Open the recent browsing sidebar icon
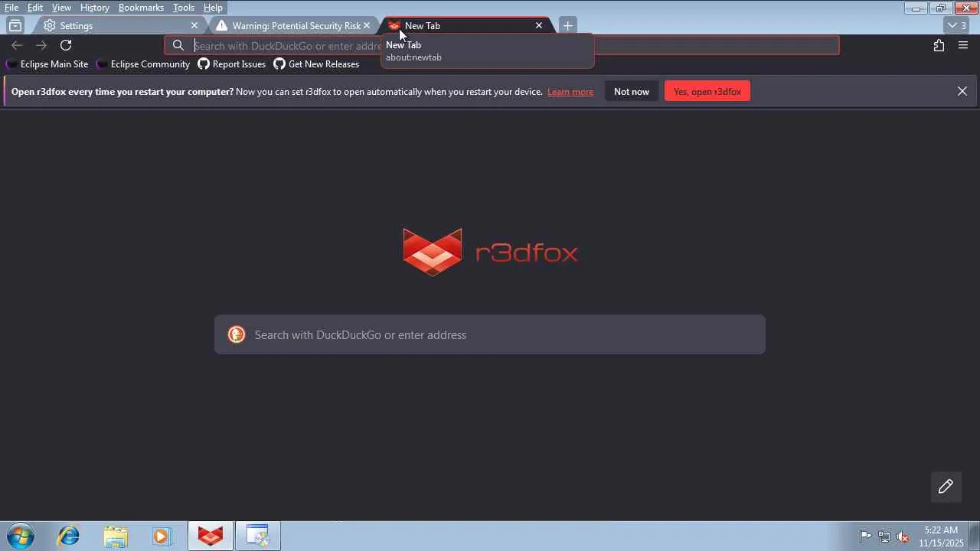The image size is (980, 551). coord(15,25)
